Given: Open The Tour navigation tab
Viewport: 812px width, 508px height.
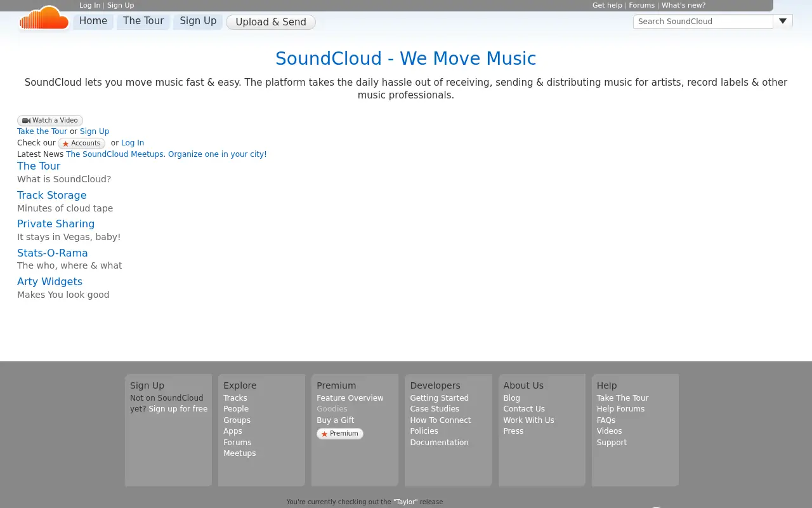Looking at the screenshot, I should point(143,21).
